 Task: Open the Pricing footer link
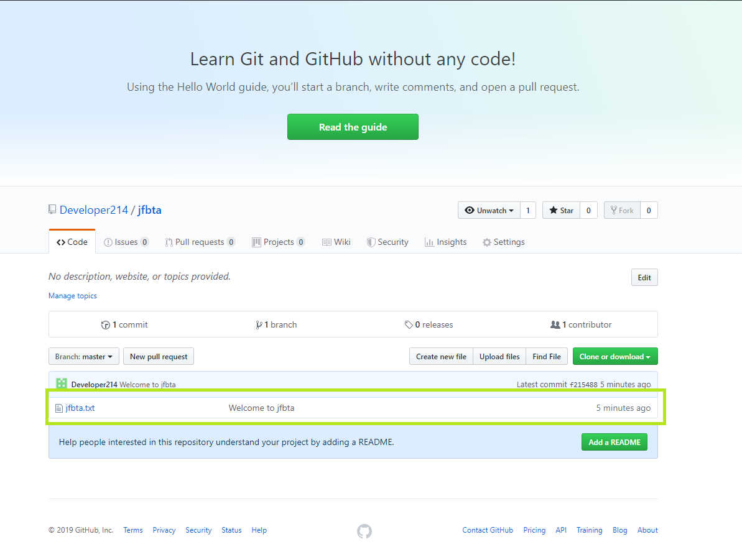[x=534, y=530]
